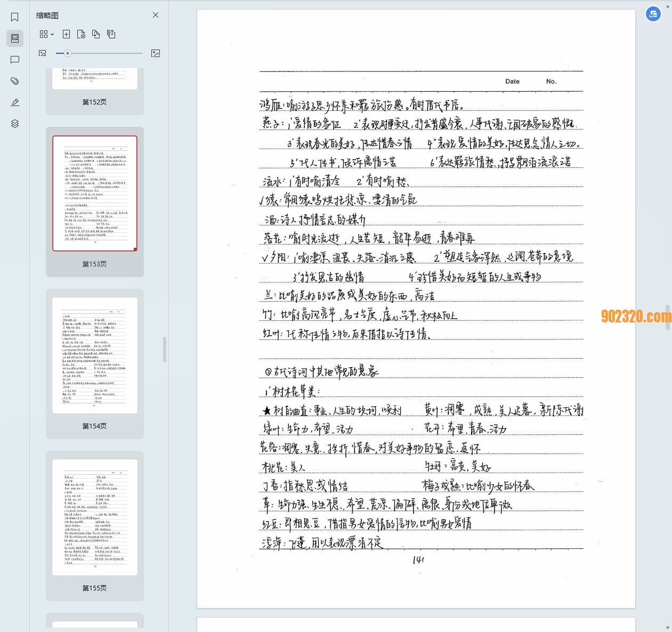Shrink thumbnails using small image icon
The height and width of the screenshot is (632, 672).
[42, 53]
